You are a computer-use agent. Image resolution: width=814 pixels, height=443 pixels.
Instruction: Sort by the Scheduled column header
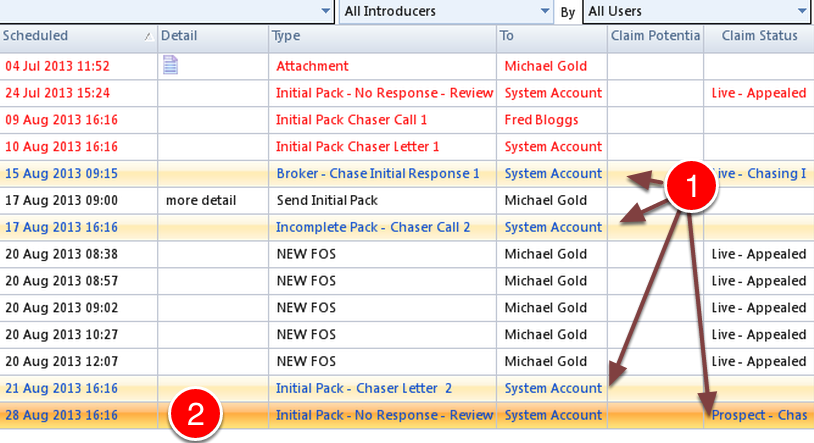click(x=78, y=36)
